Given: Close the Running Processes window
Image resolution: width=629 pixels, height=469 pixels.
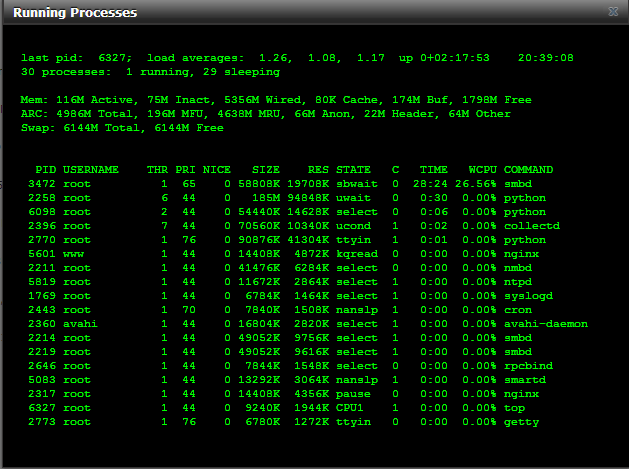Looking at the screenshot, I should pyautogui.click(x=613, y=11).
